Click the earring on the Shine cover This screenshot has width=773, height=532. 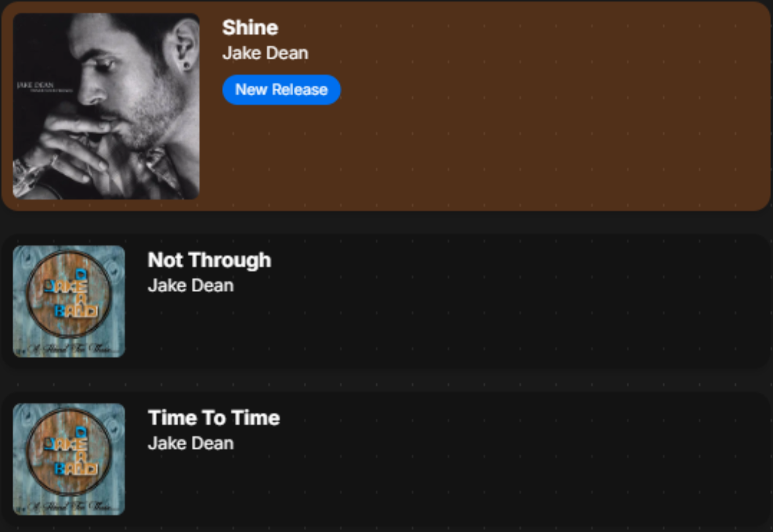186,64
